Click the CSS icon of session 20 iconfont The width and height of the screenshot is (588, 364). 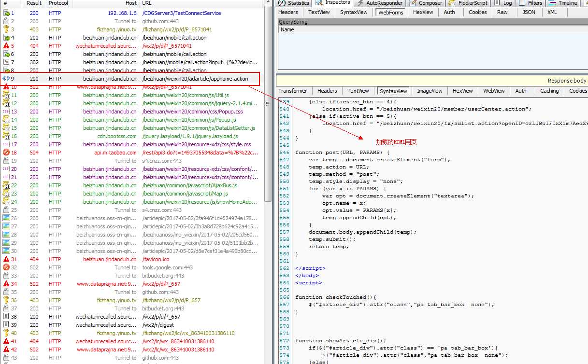(x=6, y=169)
